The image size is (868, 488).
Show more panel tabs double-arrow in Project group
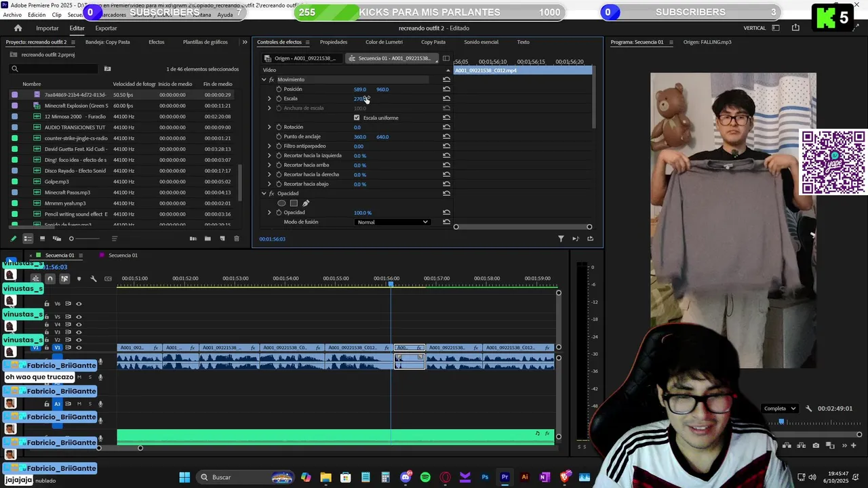point(245,42)
